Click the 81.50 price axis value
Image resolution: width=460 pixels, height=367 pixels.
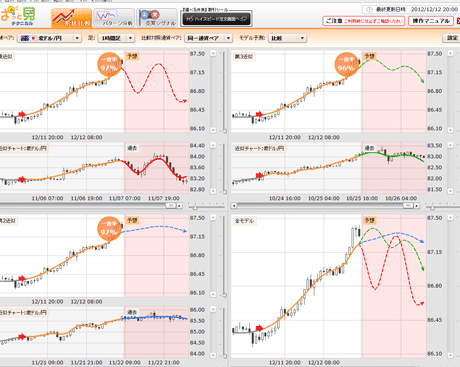[x=435, y=189]
